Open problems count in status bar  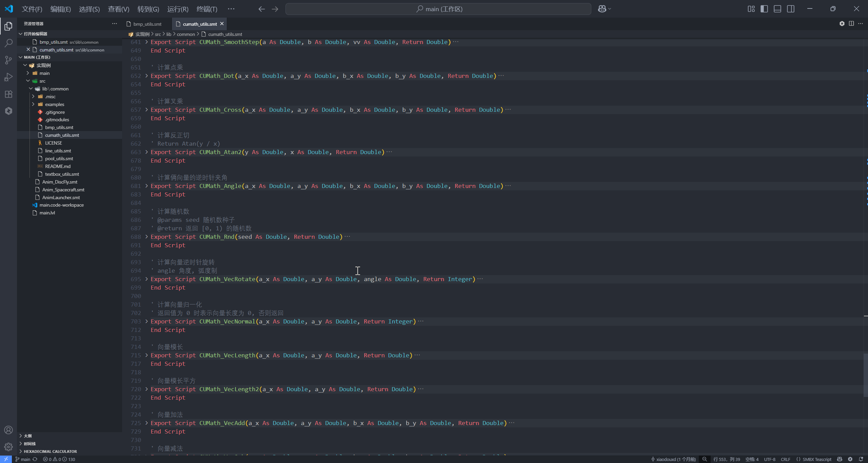[59, 459]
